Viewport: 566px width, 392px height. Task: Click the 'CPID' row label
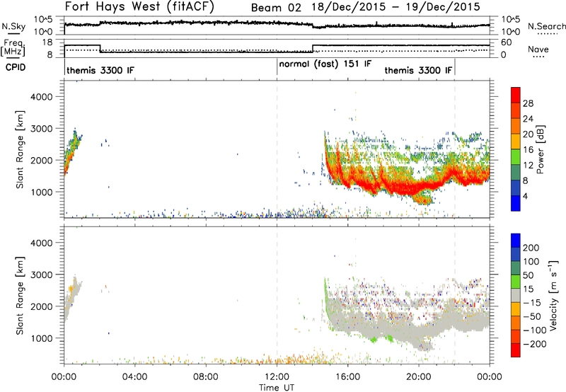point(16,67)
